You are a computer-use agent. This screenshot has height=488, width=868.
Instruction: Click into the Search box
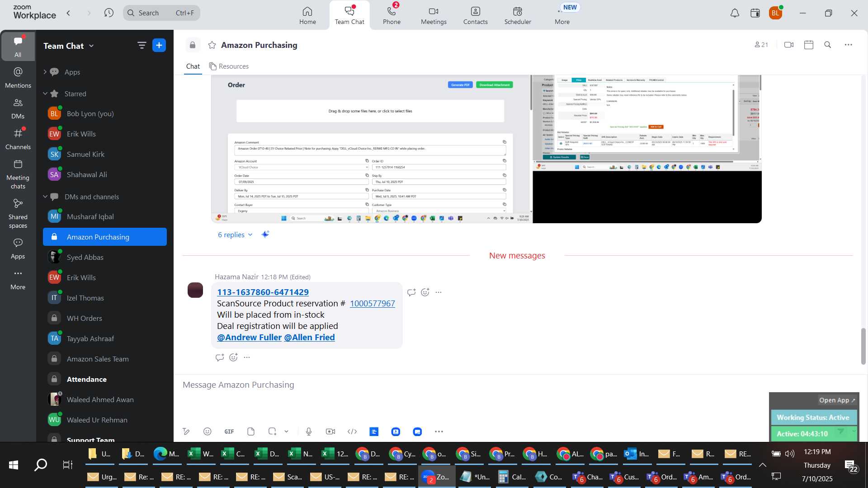coord(161,13)
